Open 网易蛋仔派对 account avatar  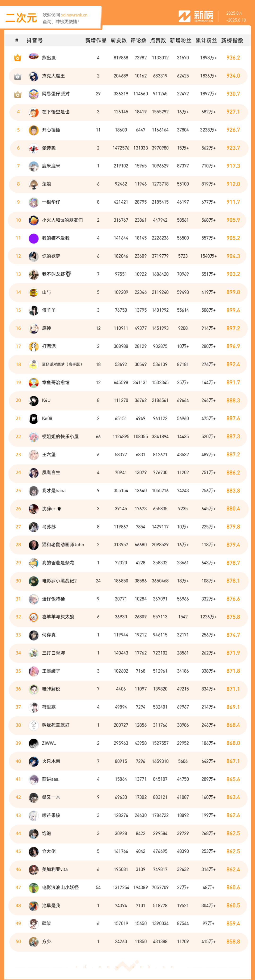[x=34, y=94]
